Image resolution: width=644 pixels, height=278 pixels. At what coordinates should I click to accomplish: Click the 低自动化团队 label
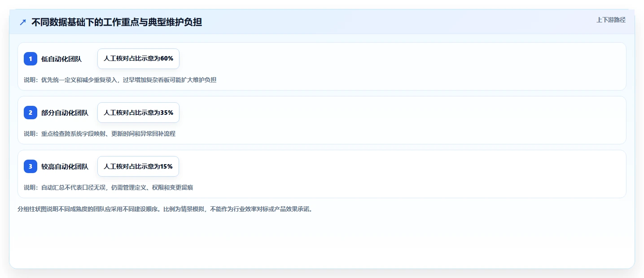pyautogui.click(x=61, y=59)
